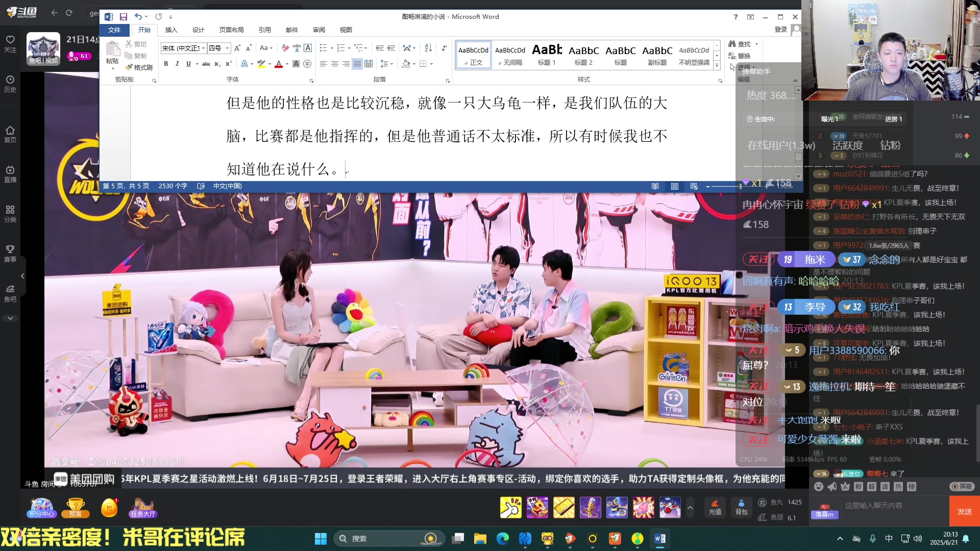Send the gold bar gift
This screenshot has height=551, width=980.
tap(564, 507)
